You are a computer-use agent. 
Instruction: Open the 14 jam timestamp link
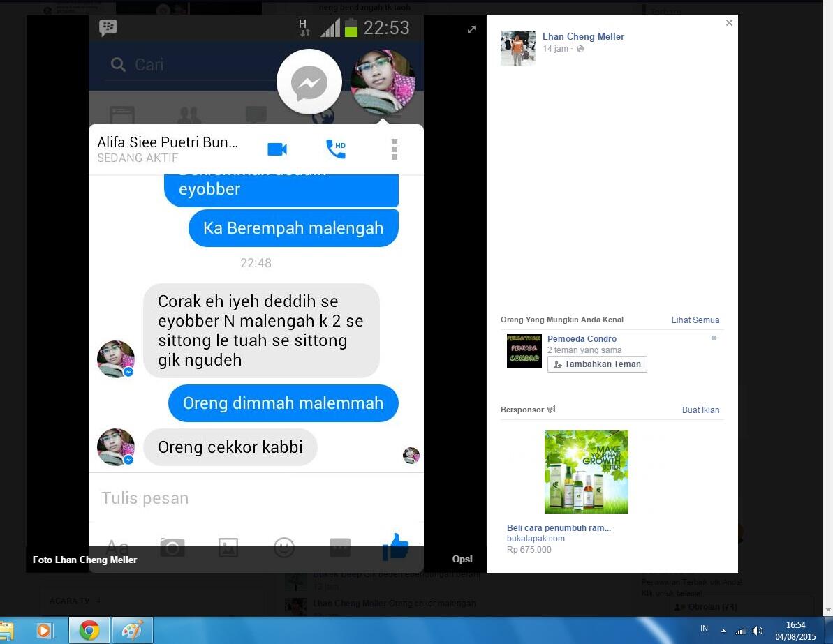point(555,49)
